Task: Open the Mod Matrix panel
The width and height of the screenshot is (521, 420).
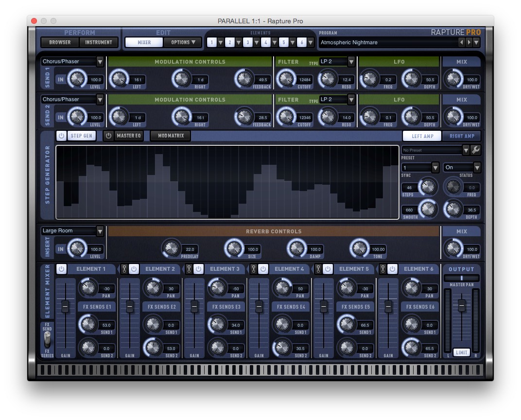Action: tap(170, 136)
